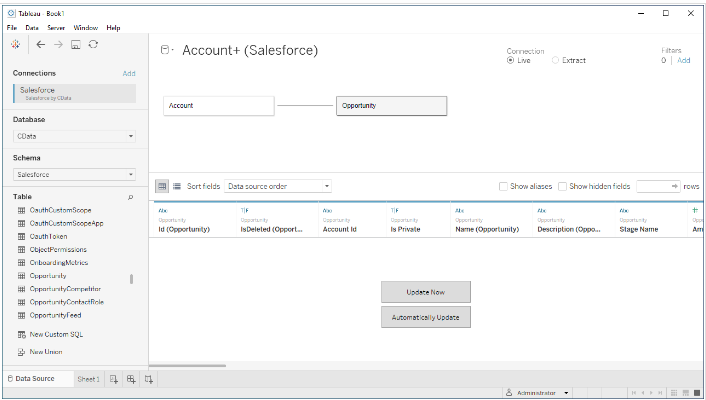Screen dimensions: 706x400
Task: Open the Sort fields Data source order dropdown
Action: [278, 186]
